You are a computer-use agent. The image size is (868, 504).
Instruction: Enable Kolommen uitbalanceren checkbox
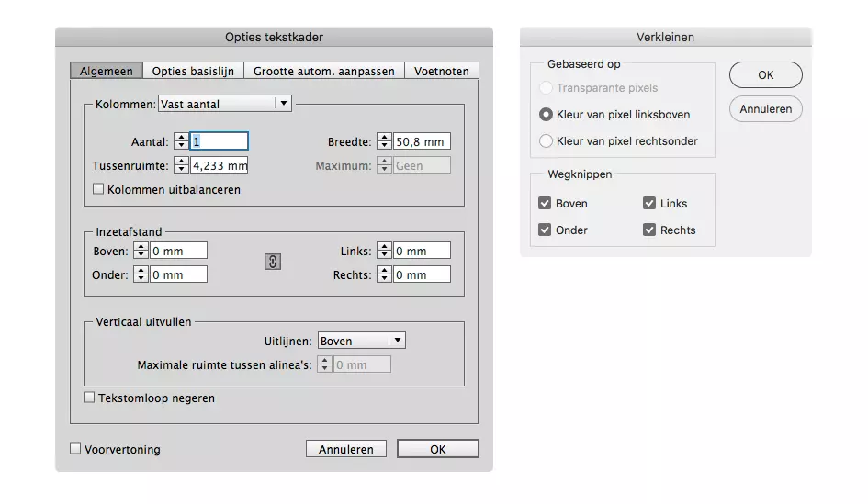click(99, 190)
